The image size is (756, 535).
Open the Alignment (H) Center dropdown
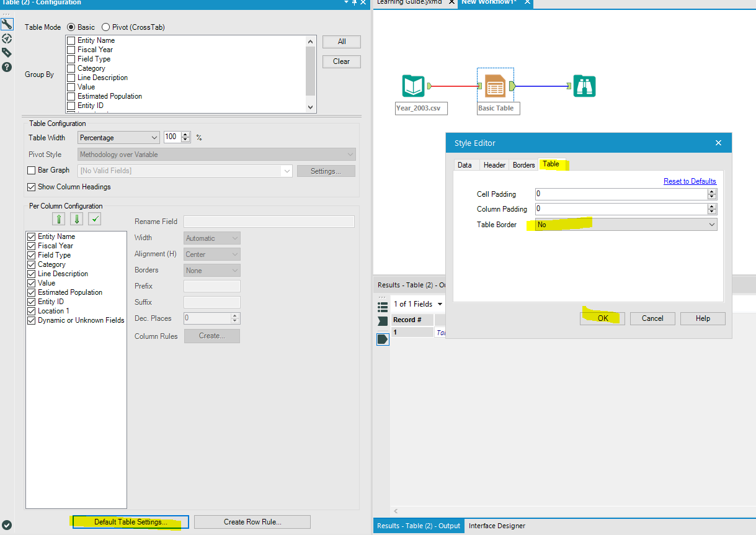(x=211, y=254)
